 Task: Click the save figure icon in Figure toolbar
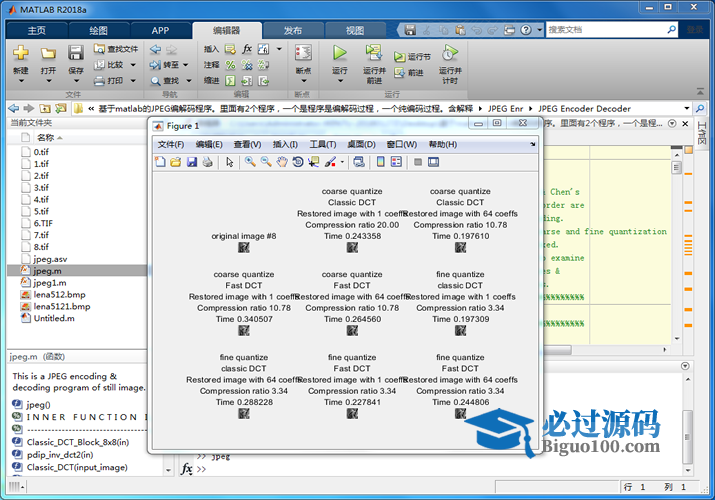(192, 162)
